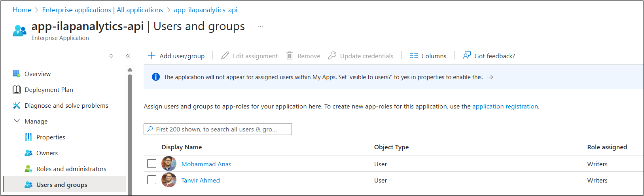Collapse the sidebar with the double chevron
644x196 pixels.
pos(128,56)
